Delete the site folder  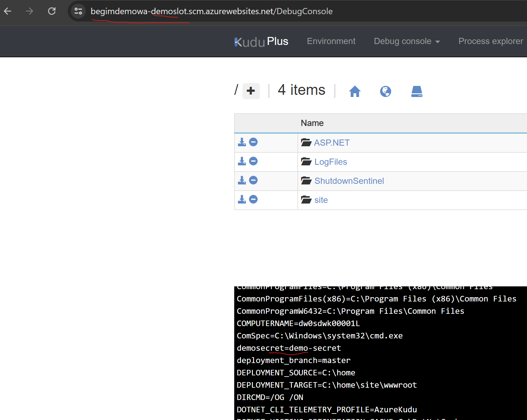click(x=253, y=199)
